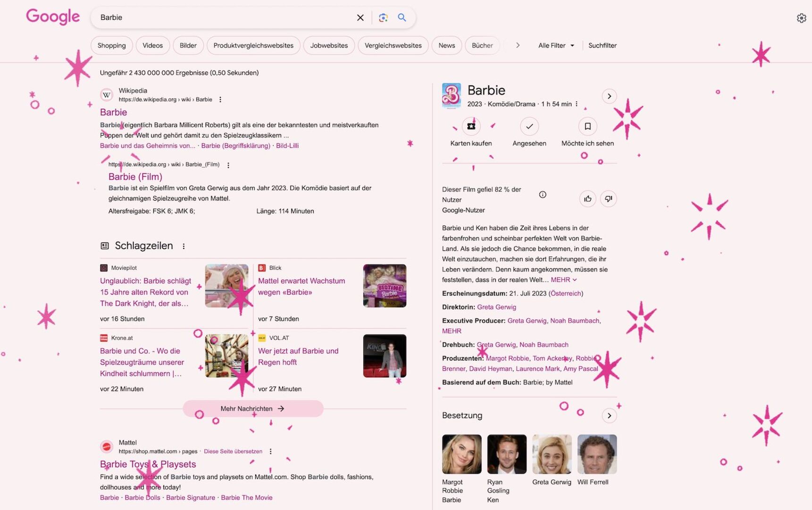Toggle Möchte ich sehen bookmark
Viewport: 812px width, 510px height.
pyautogui.click(x=587, y=126)
